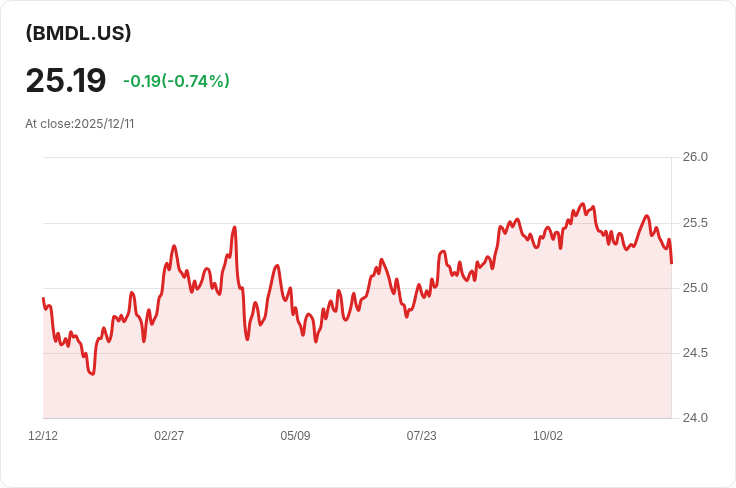Click the current price 25.19
The height and width of the screenshot is (488, 736).
click(66, 80)
